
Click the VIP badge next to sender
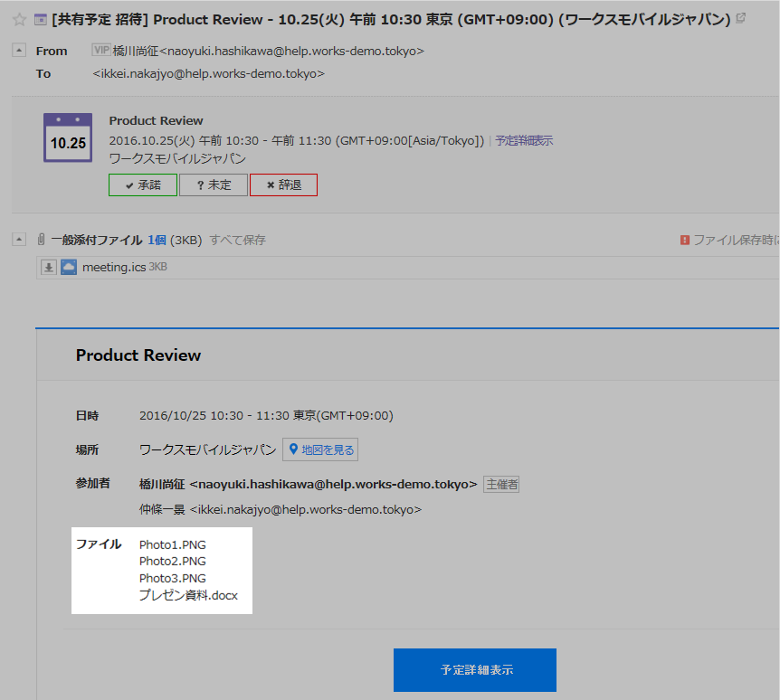[101, 51]
